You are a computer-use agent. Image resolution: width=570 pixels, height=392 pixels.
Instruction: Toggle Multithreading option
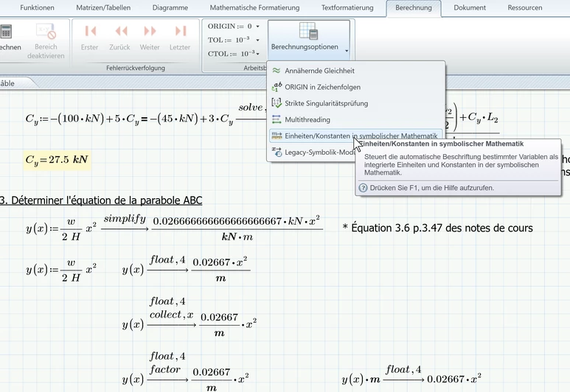(x=356, y=119)
